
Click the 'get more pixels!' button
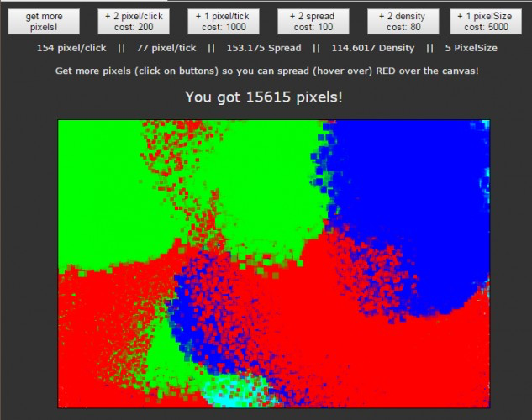coord(44,22)
